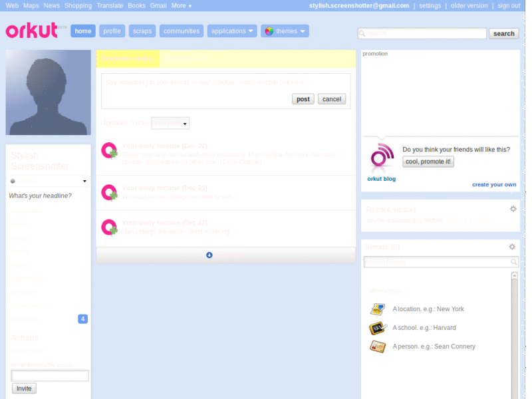Click the orkut logo

(31, 31)
